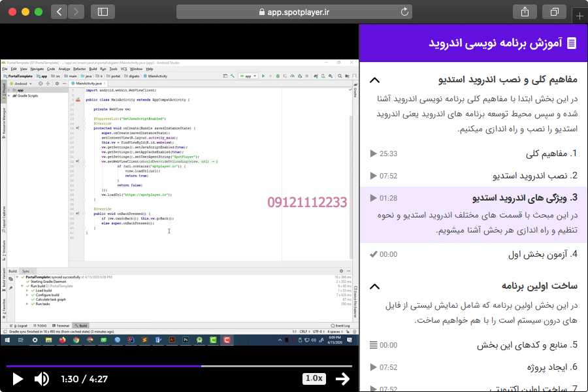Image resolution: width=588 pixels, height=392 pixels.
Task: Add a new Safari tab with plus
Action: pyautogui.click(x=580, y=16)
